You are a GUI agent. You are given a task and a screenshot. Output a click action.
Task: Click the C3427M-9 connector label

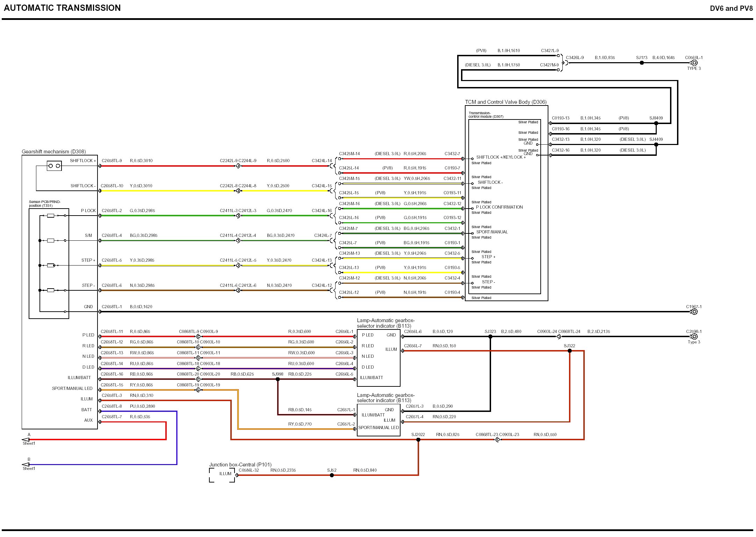[x=549, y=65]
